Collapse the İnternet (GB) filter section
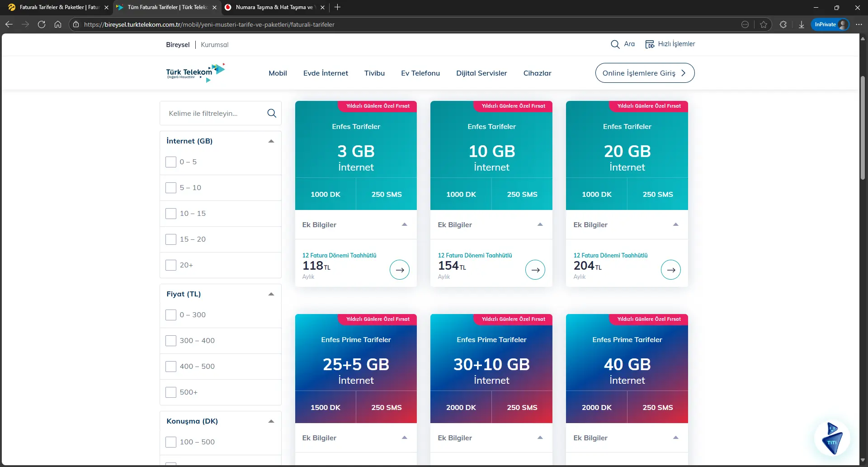This screenshot has width=868, height=467. pyautogui.click(x=271, y=141)
